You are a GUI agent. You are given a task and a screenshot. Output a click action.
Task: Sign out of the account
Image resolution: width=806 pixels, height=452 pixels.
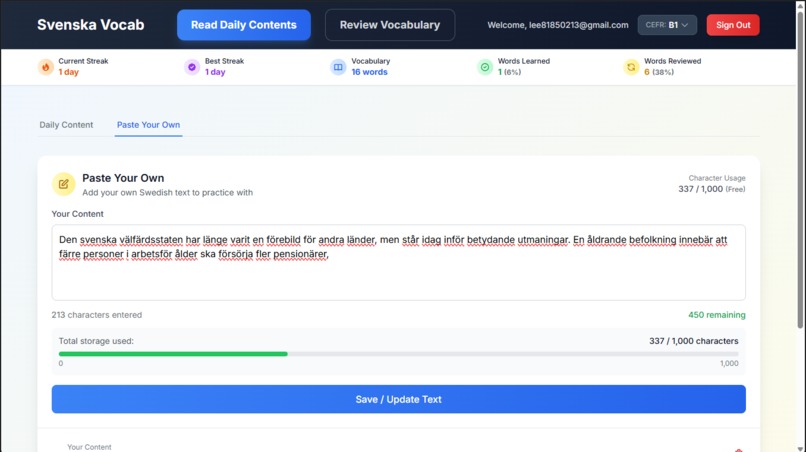(x=732, y=25)
